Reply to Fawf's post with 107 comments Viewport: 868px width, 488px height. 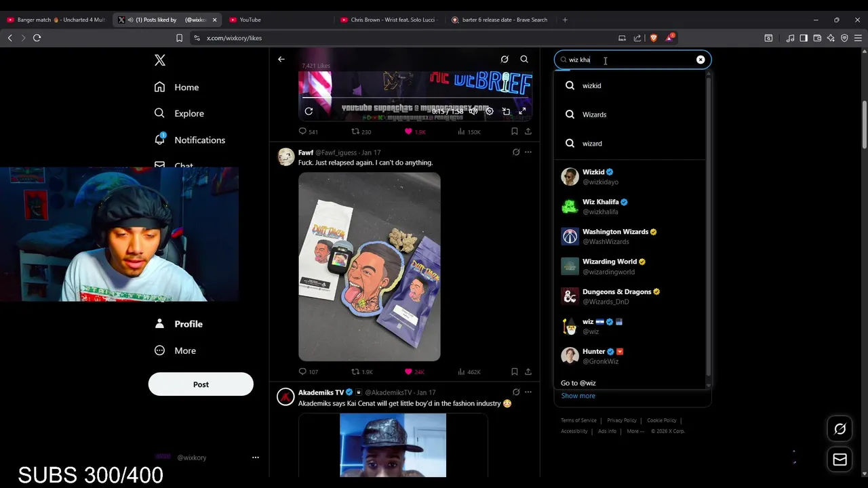(x=309, y=371)
